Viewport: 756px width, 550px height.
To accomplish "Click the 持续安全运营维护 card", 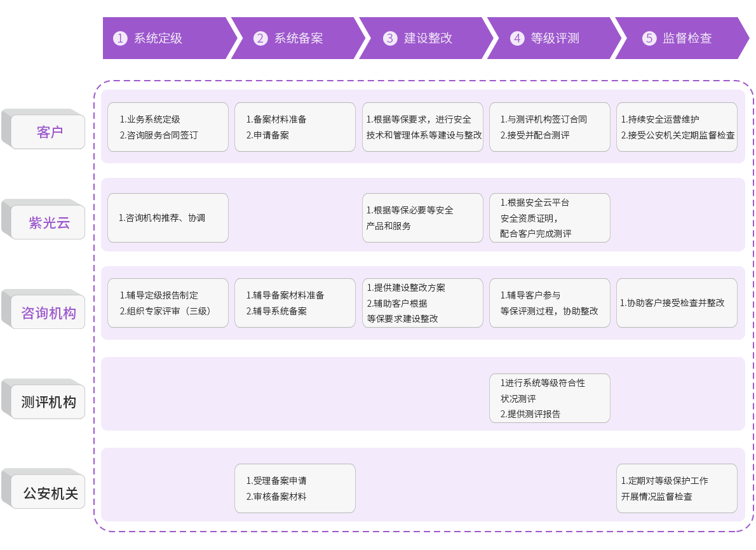I will (x=677, y=127).
